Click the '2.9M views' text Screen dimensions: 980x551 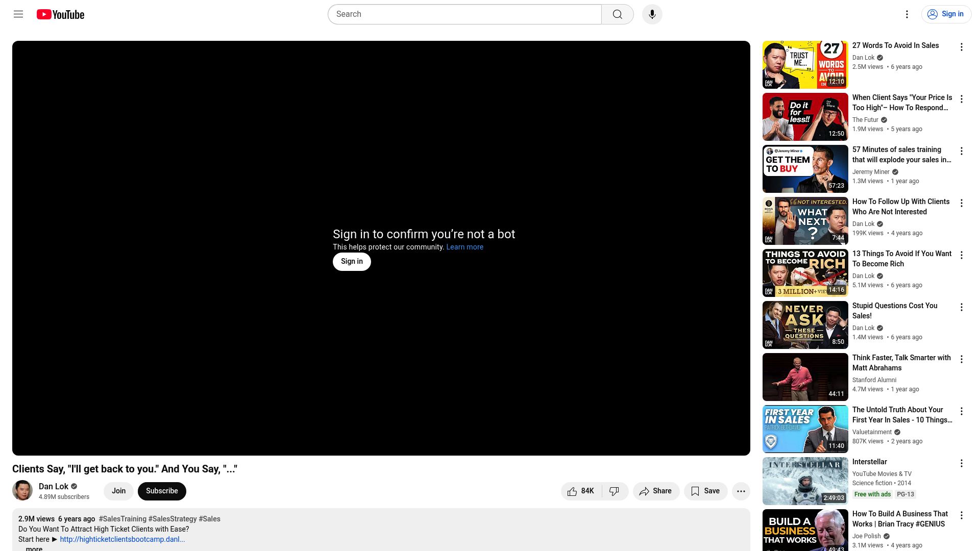click(x=36, y=519)
